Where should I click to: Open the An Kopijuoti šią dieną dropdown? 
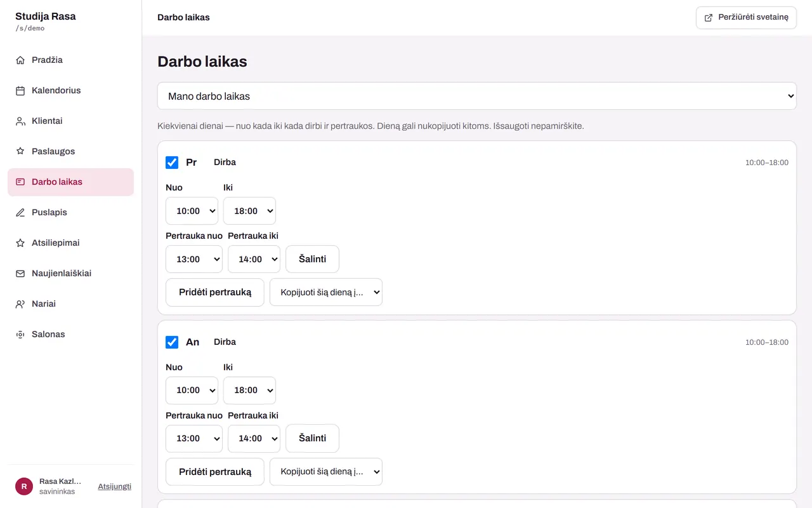[x=326, y=472]
